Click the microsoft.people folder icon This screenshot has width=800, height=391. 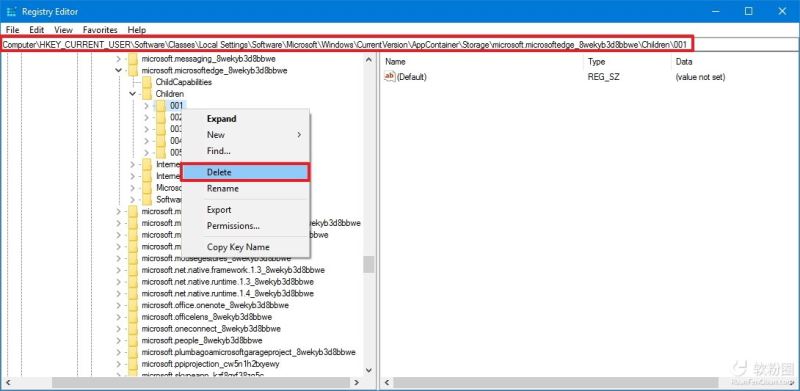coord(133,340)
